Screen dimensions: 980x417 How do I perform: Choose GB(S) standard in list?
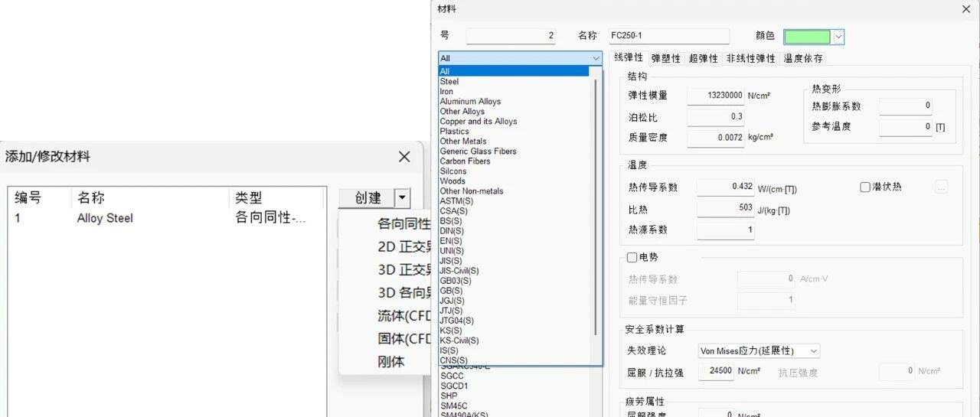451,290
